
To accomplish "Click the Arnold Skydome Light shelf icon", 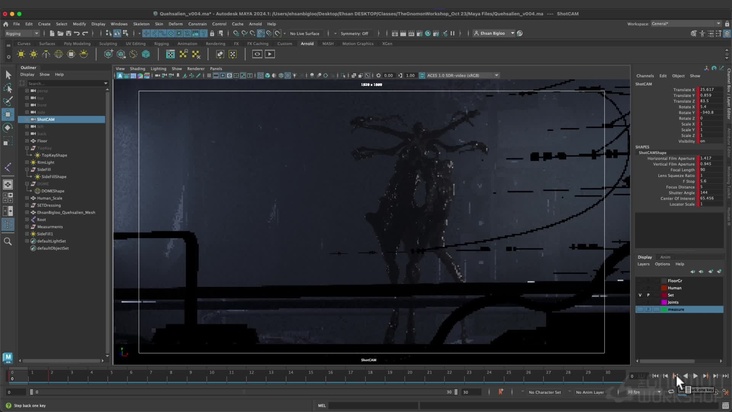I will pyautogui.click(x=58, y=54).
